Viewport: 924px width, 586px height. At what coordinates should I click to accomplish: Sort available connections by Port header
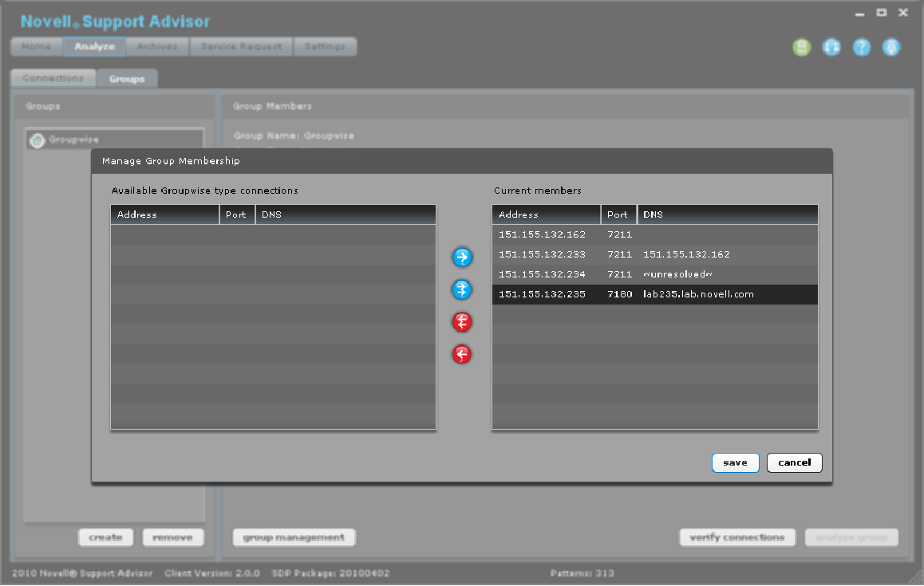pyautogui.click(x=238, y=215)
